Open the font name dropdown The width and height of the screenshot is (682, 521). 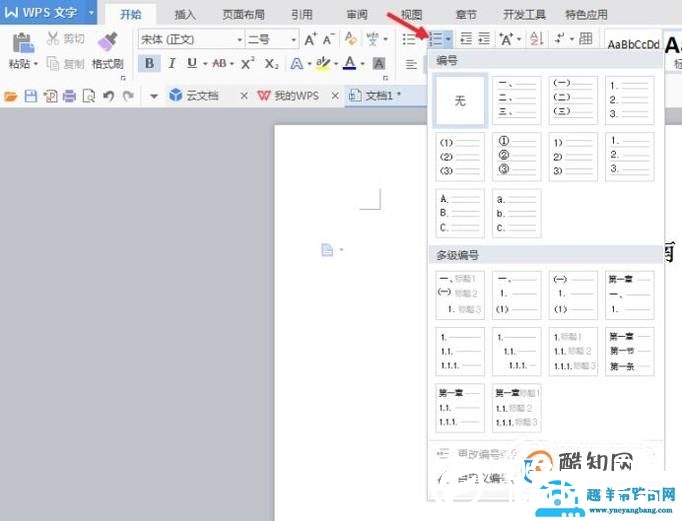pyautogui.click(x=240, y=40)
